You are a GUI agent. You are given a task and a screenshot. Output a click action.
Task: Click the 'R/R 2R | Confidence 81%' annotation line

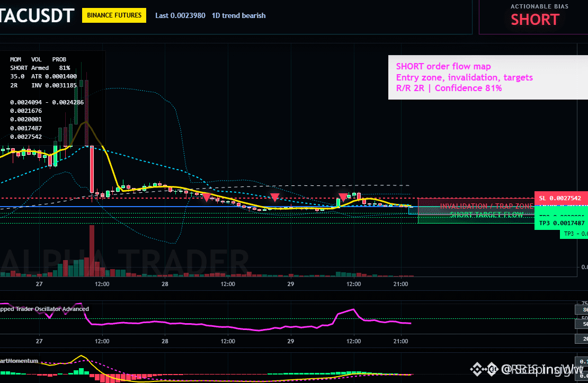pos(449,88)
